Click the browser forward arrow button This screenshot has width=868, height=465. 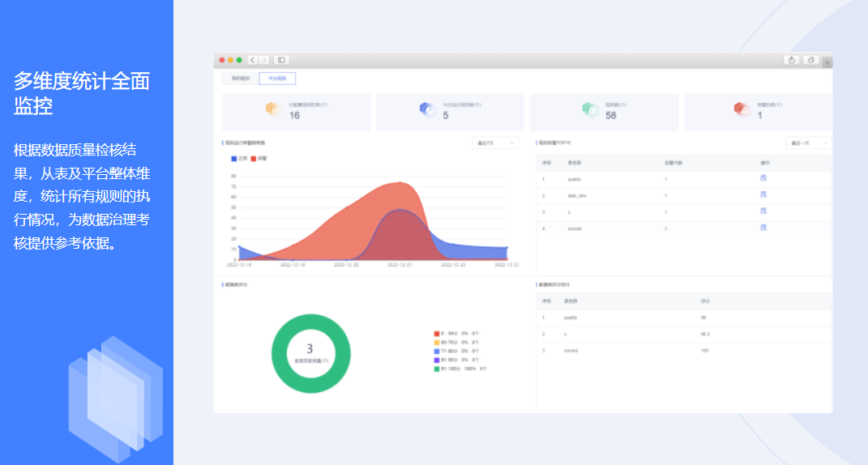point(264,60)
